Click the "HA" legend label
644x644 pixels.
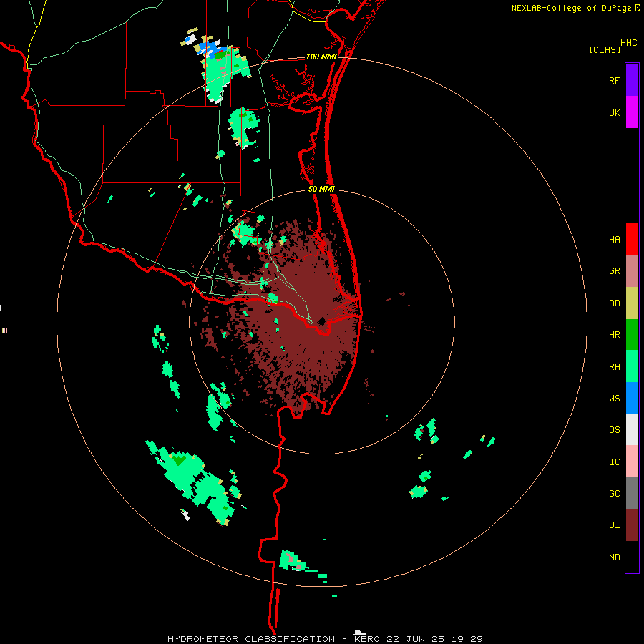[x=614, y=240]
